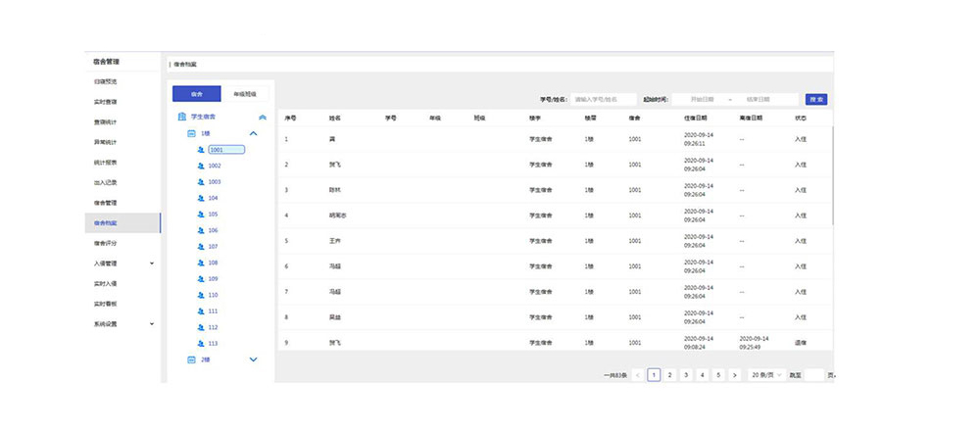
Task: Collapse the 1楼 floor node
Action: click(x=254, y=133)
